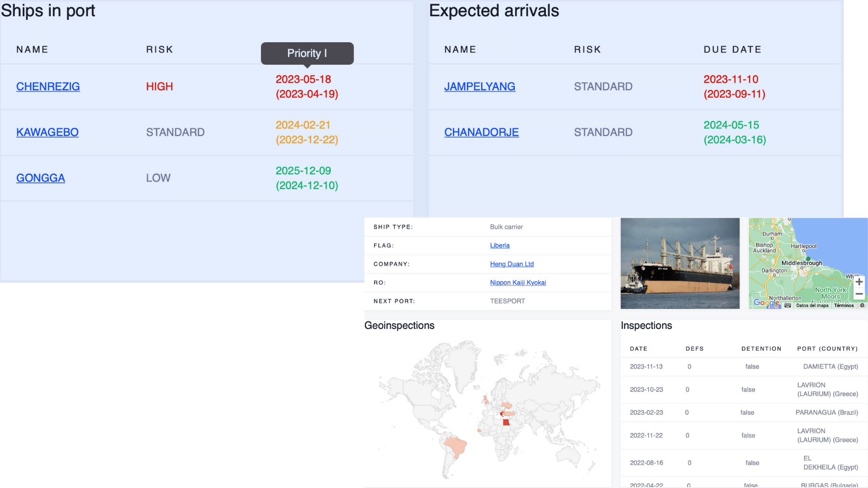Open the CHANADORJE expected arrival link
The width and height of the screenshot is (868, 488).
pos(481,132)
